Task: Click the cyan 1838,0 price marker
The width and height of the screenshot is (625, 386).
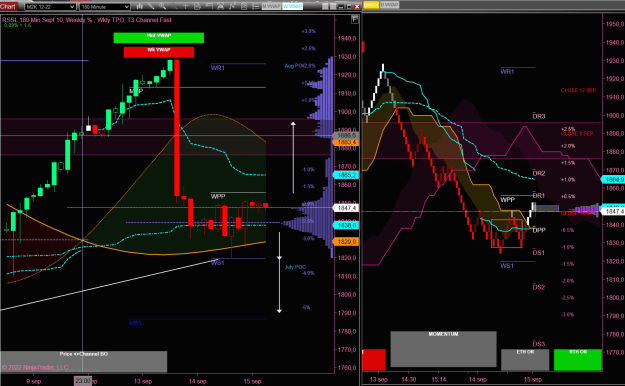Action: click(x=346, y=225)
